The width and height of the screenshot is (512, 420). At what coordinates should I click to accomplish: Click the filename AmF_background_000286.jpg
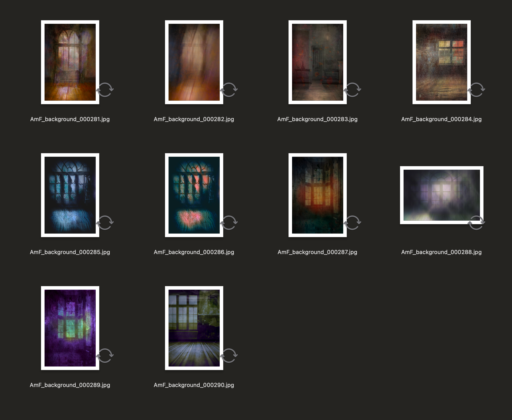(x=194, y=252)
